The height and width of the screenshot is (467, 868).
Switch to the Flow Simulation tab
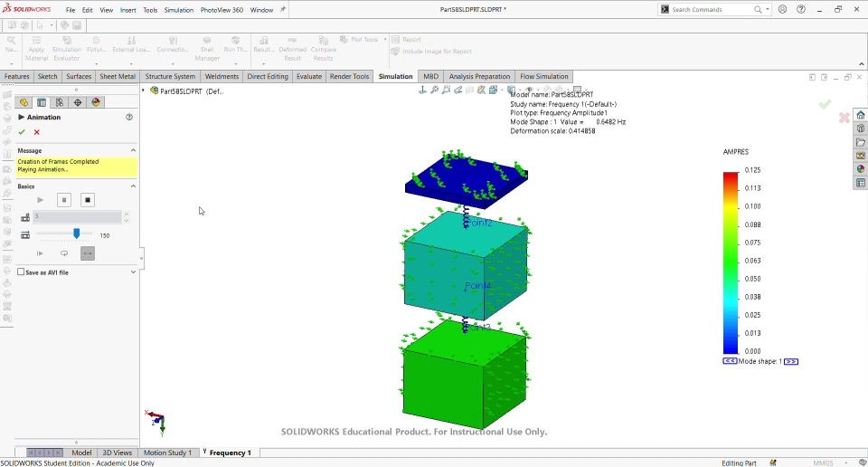pyautogui.click(x=544, y=76)
